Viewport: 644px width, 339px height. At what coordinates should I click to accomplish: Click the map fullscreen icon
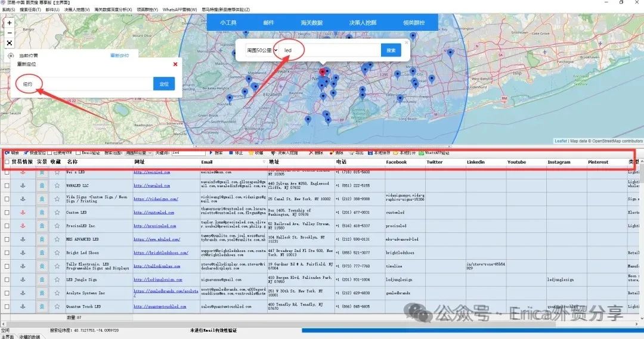(10, 43)
